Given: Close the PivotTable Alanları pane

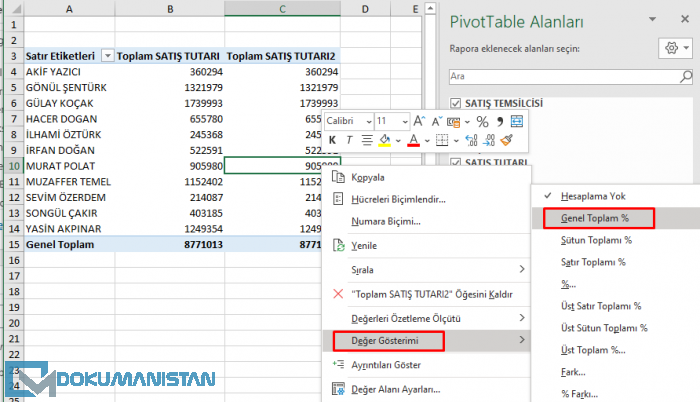Looking at the screenshot, I should pos(685,19).
